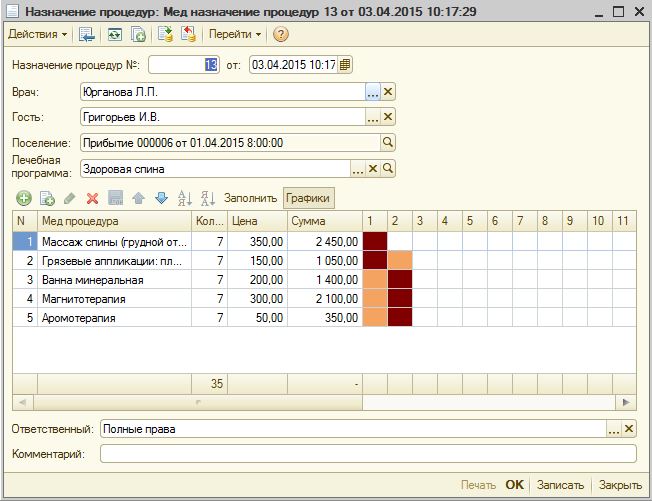Click the Заполнить button
Screen dimensions: 652x501
click(250, 198)
